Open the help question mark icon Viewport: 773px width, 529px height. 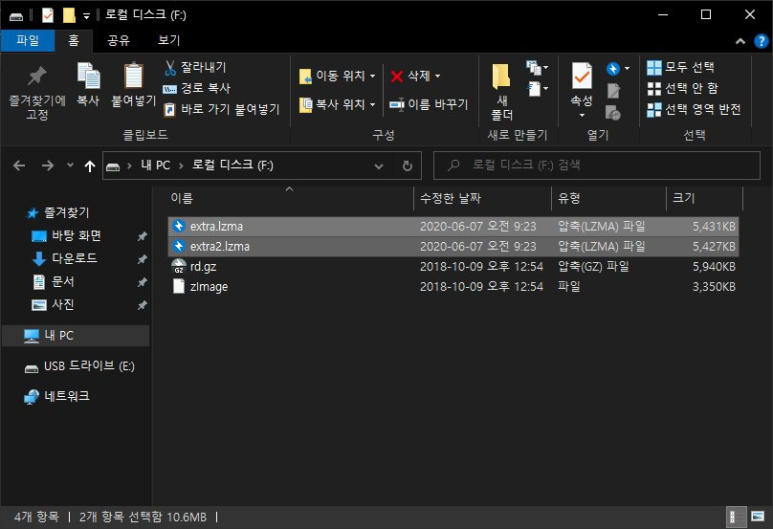click(761, 41)
